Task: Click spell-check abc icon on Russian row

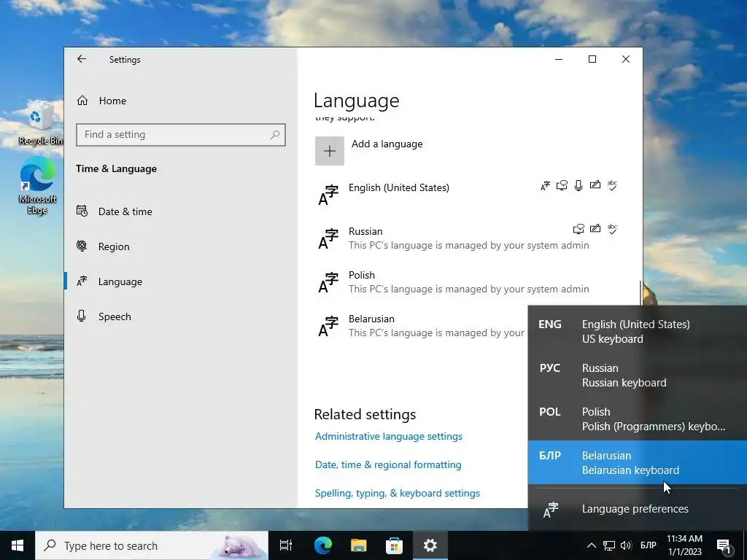Action: click(612, 229)
